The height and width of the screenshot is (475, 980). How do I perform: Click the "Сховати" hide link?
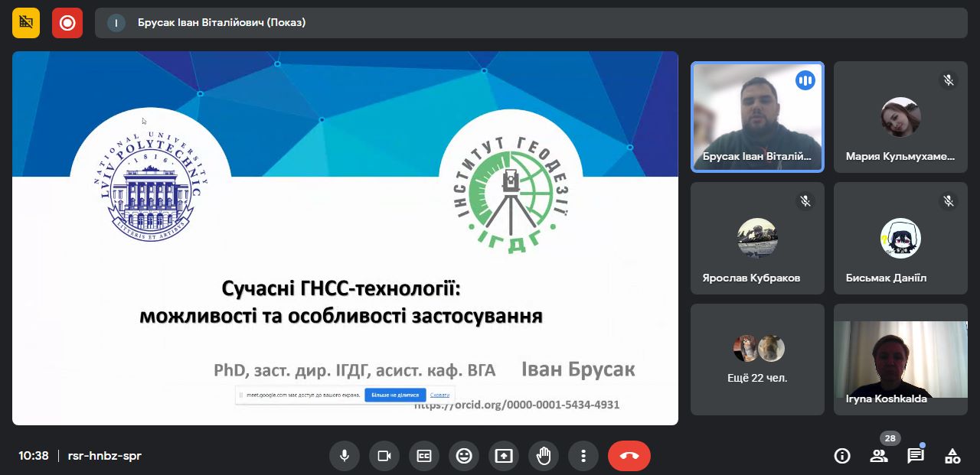tap(439, 395)
